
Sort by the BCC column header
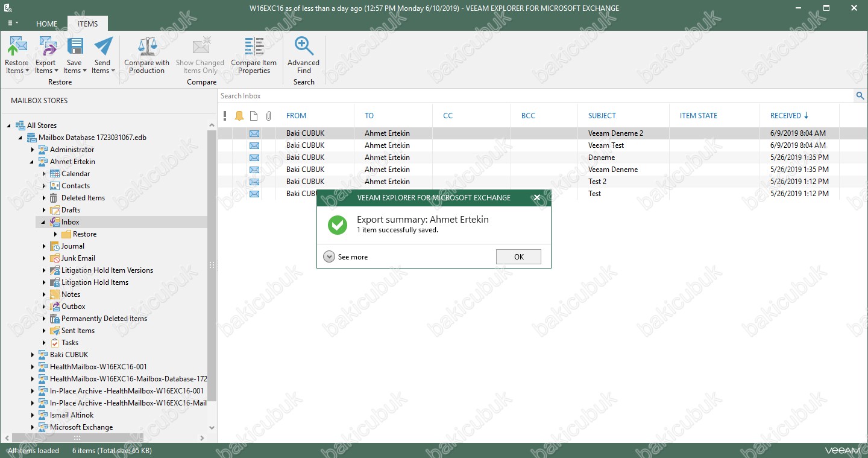click(x=528, y=116)
